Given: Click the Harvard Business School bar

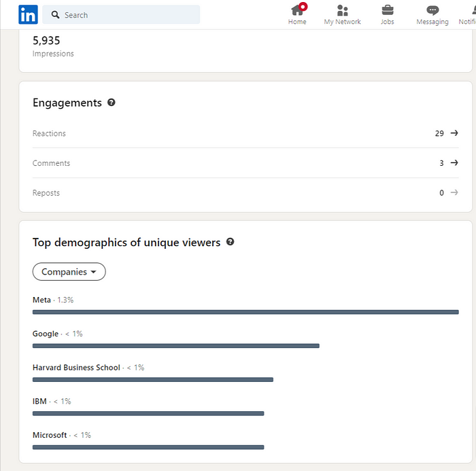Looking at the screenshot, I should pyautogui.click(x=153, y=380).
